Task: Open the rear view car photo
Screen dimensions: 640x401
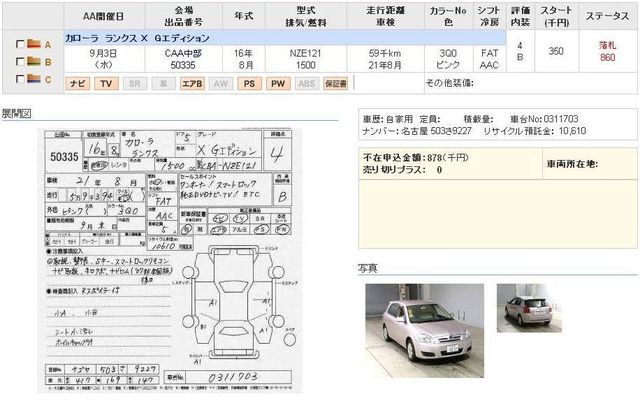Action: coord(529,308)
